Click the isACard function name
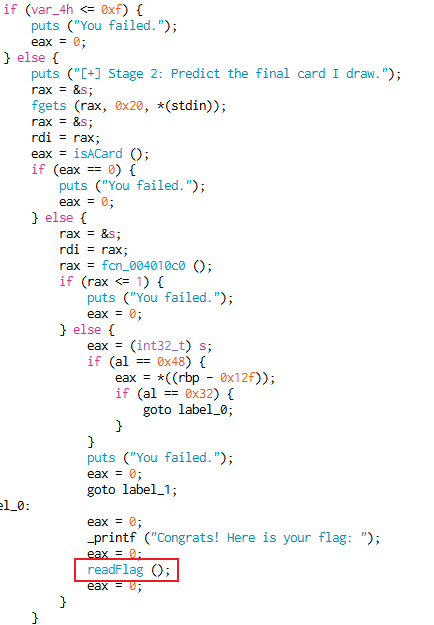 (98, 154)
